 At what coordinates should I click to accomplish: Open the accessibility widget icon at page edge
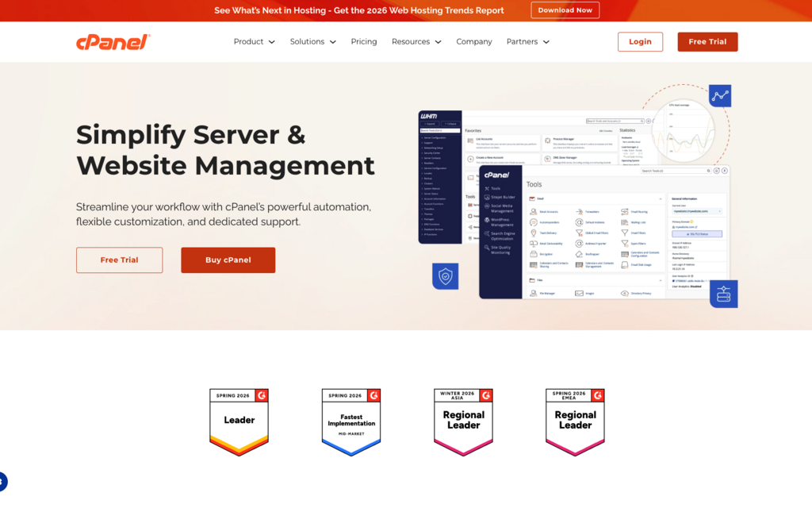click(x=2, y=481)
